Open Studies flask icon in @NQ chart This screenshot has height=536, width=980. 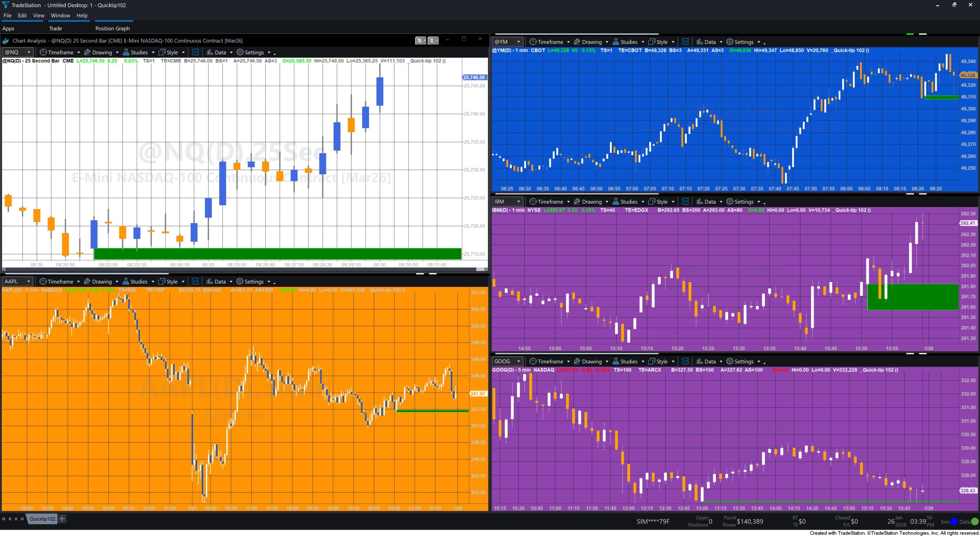(126, 52)
